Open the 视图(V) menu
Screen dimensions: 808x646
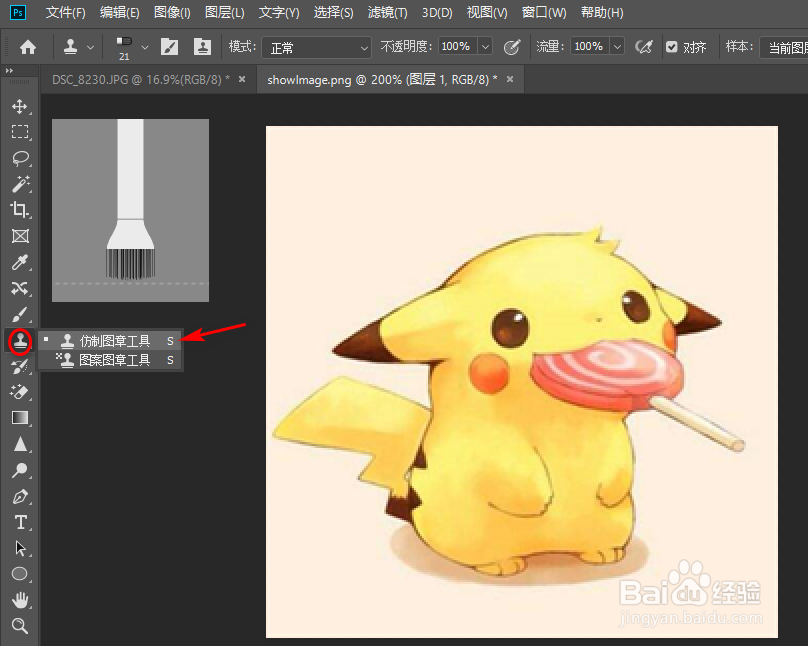(x=487, y=12)
